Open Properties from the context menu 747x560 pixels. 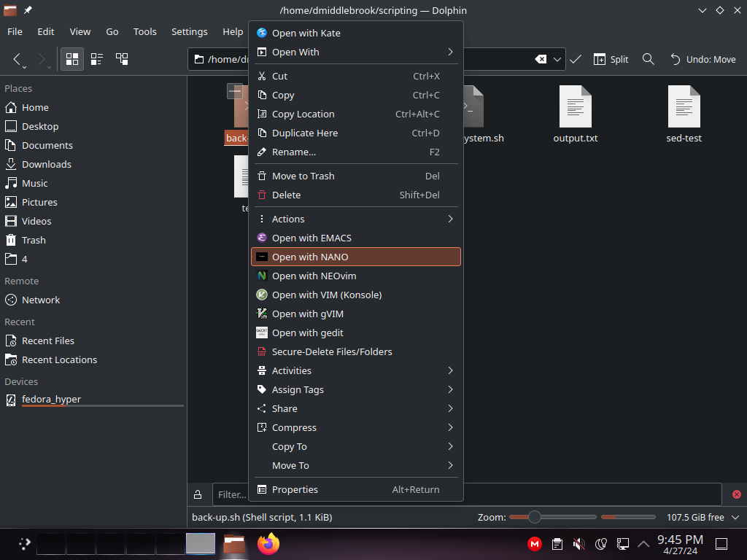click(356, 489)
